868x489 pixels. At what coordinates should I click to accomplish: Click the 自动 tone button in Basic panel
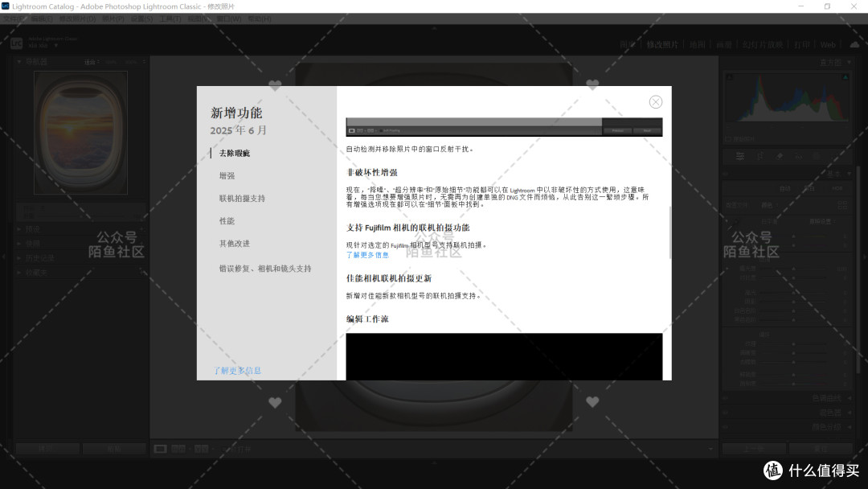[785, 189]
